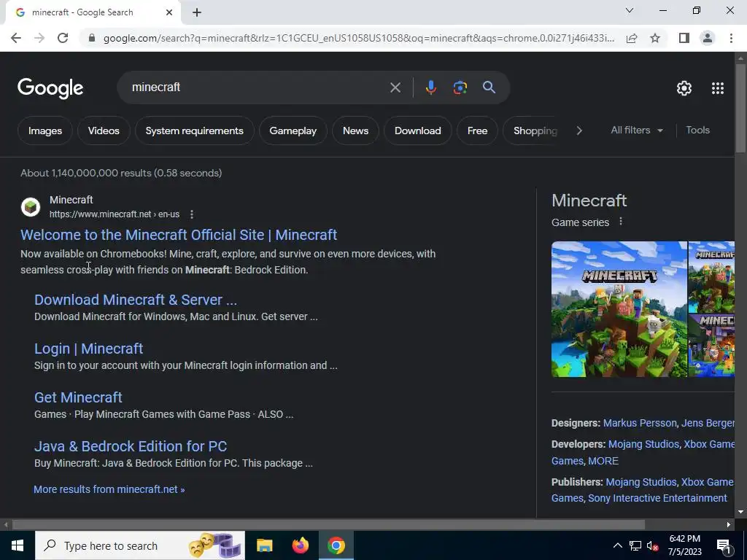Start voice search with microphone icon
The width and height of the screenshot is (747, 560).
tap(430, 87)
